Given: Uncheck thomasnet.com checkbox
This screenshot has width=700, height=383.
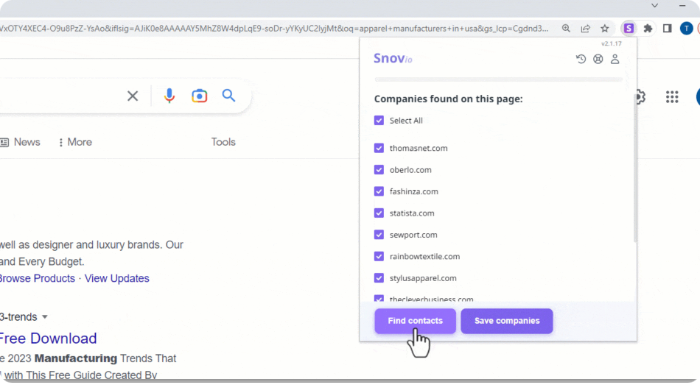Looking at the screenshot, I should tap(379, 148).
